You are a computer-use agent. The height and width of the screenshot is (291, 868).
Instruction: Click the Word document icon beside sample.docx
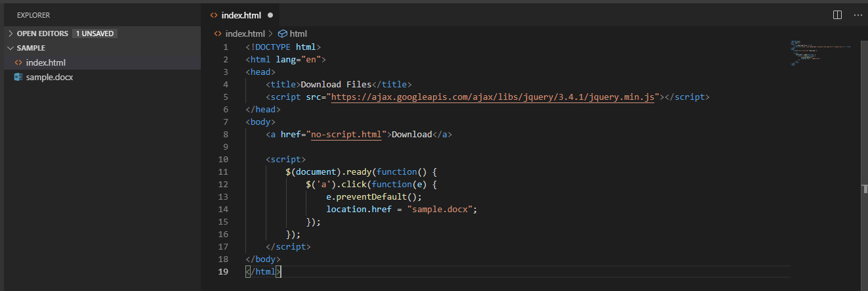pyautogui.click(x=18, y=77)
